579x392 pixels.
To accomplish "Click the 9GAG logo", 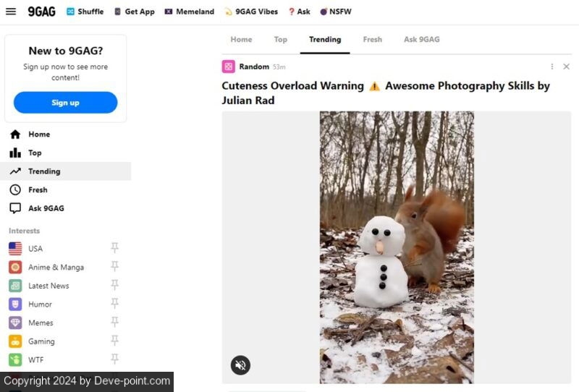I will pos(42,12).
